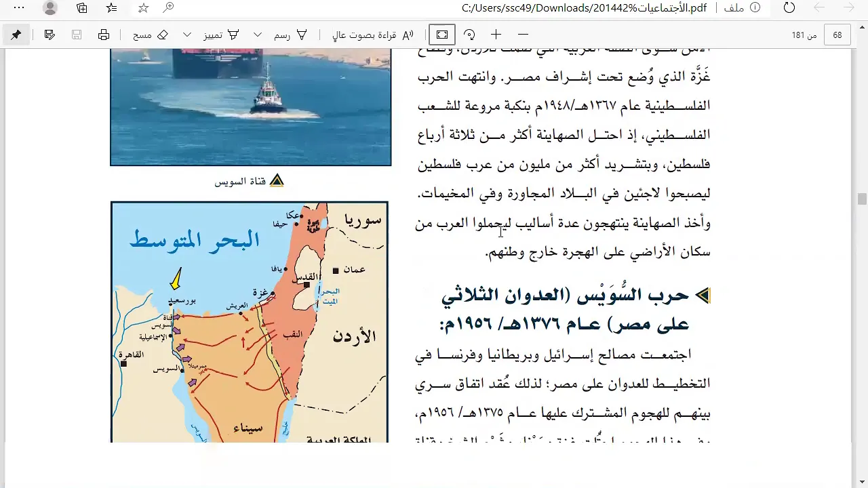868x488 pixels.
Task: Rotate the PDF page
Action: pyautogui.click(x=469, y=35)
